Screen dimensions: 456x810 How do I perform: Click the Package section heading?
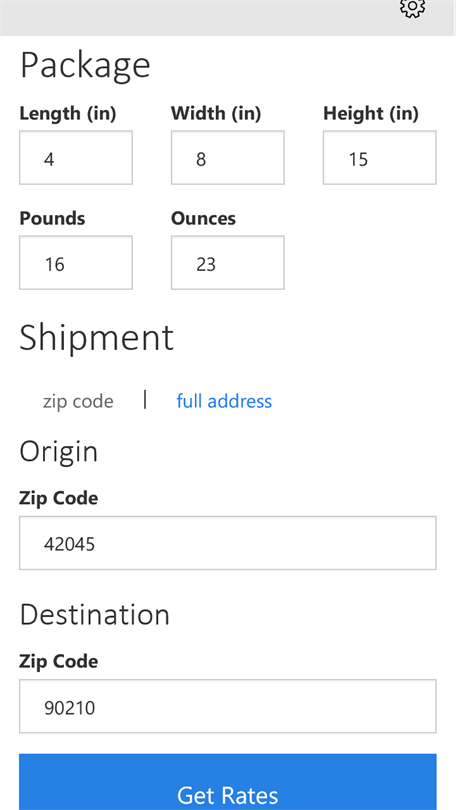point(85,66)
